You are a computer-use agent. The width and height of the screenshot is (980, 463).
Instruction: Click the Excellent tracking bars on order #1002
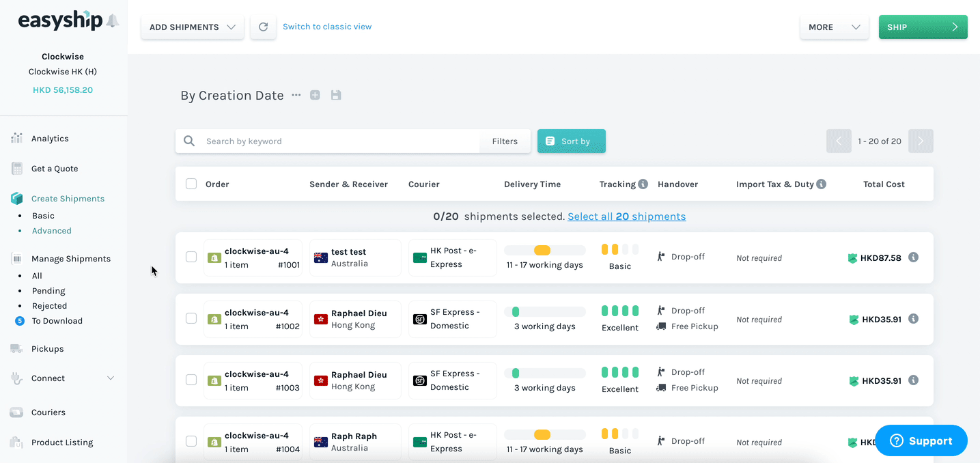(620, 311)
